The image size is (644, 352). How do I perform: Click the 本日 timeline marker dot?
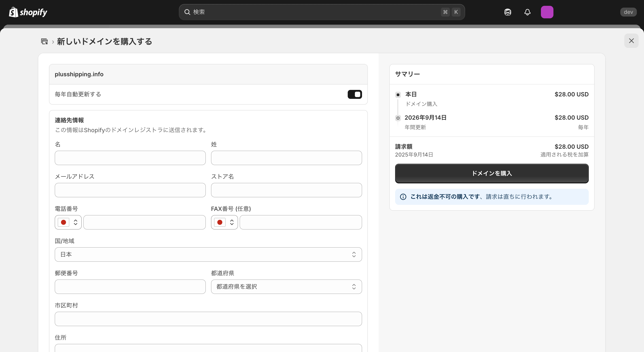[x=398, y=95]
